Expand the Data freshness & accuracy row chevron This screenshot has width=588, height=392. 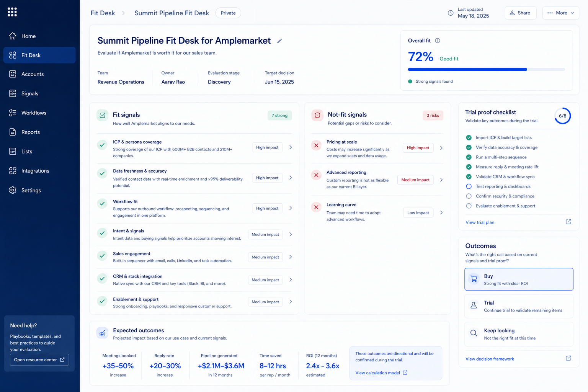291,178
